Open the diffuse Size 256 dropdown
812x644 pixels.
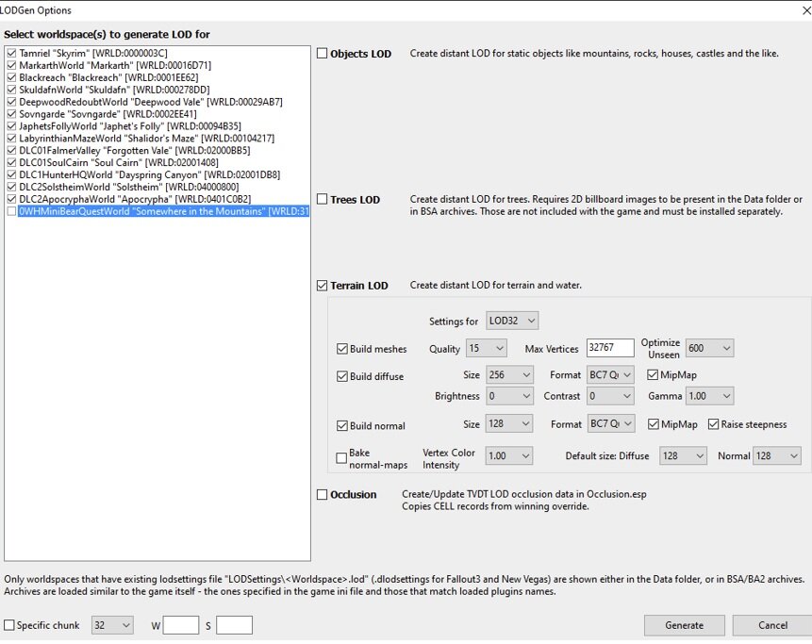pyautogui.click(x=509, y=375)
